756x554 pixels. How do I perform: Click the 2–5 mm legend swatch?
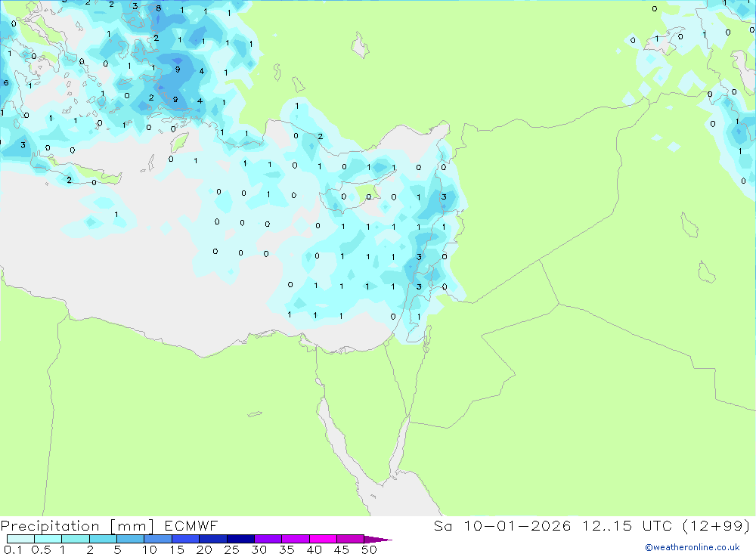[103, 539]
